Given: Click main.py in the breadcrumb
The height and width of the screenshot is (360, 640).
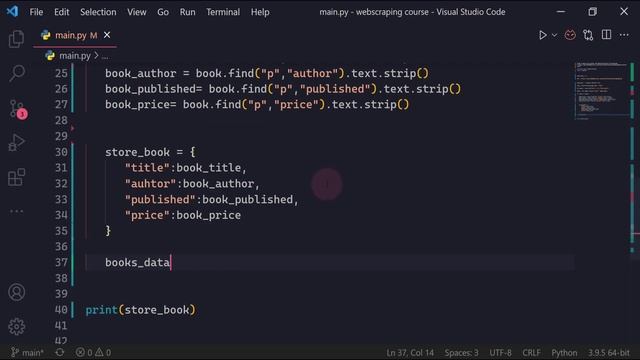Looking at the screenshot, I should (75, 56).
